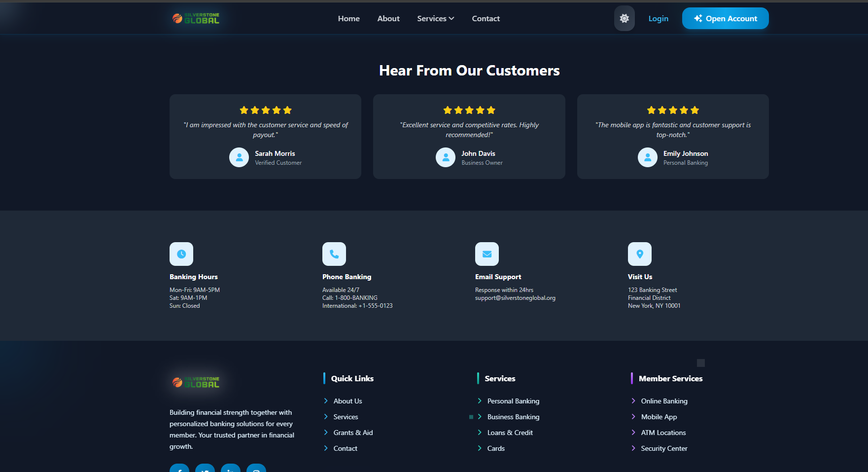Open the About page from navbar
This screenshot has width=868, height=472.
click(x=388, y=18)
